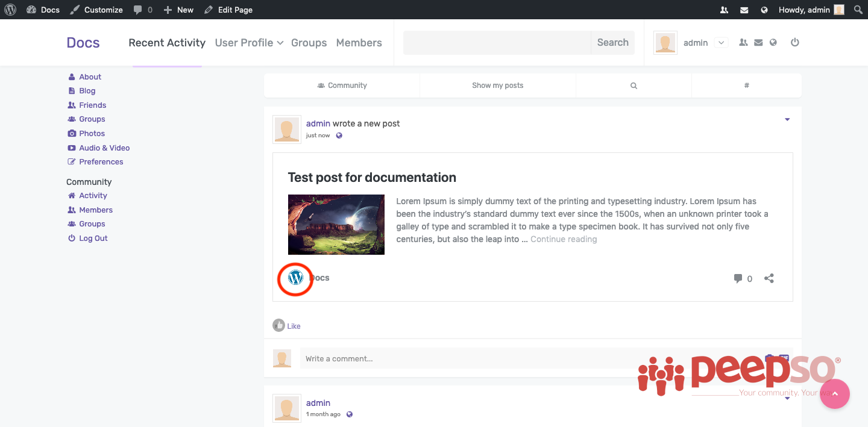The image size is (868, 427).
Task: Open the WordPress logo menu in admin bar
Action: 10,10
